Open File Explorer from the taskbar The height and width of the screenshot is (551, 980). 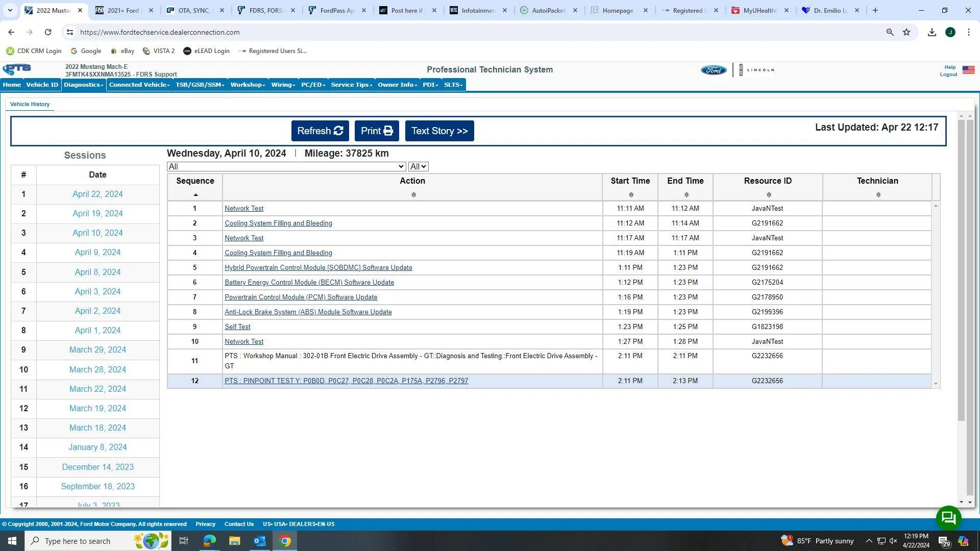[234, 541]
